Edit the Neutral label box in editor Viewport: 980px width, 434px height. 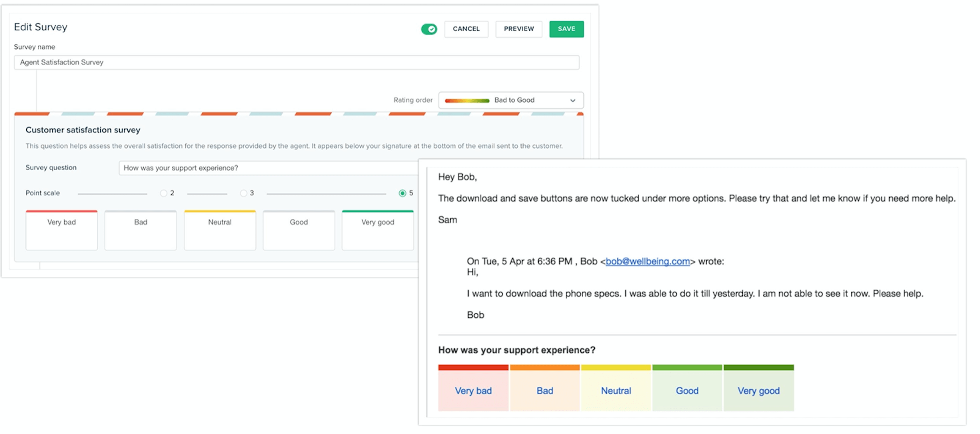click(220, 230)
